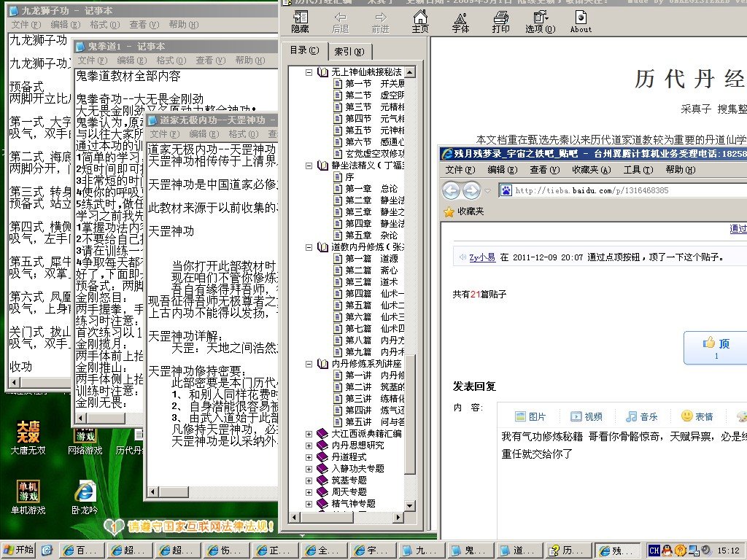Click the 收藏夹 favorites star icon
Screen dimensions: 747x560
tap(449, 211)
